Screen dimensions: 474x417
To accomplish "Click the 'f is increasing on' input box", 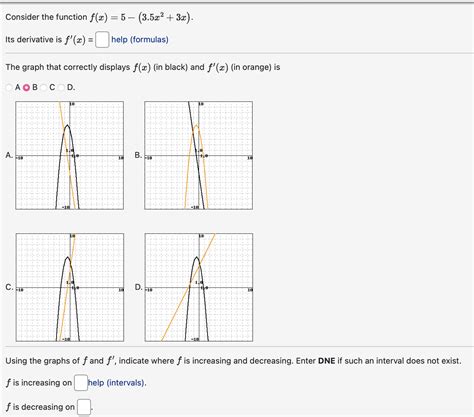I will (81, 383).
